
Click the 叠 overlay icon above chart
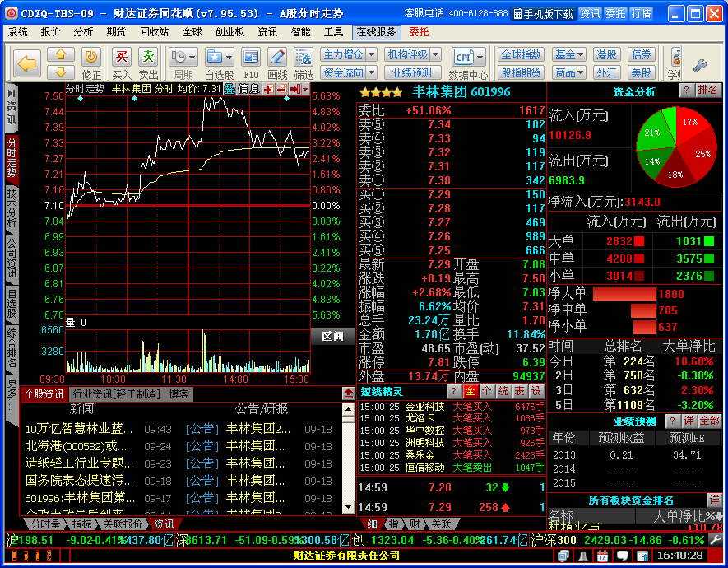tap(229, 89)
